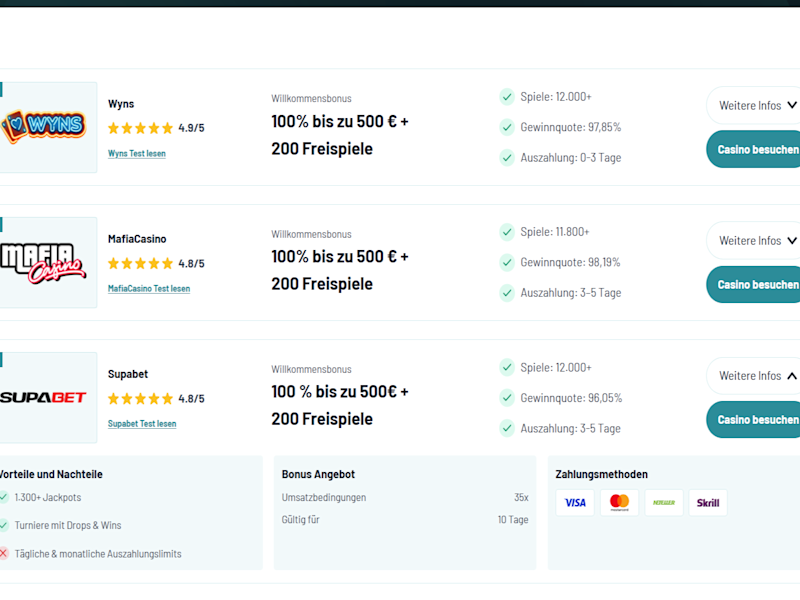Click Vorteile und Nachteile heading
Image resolution: width=800 pixels, height=600 pixels.
(51, 474)
